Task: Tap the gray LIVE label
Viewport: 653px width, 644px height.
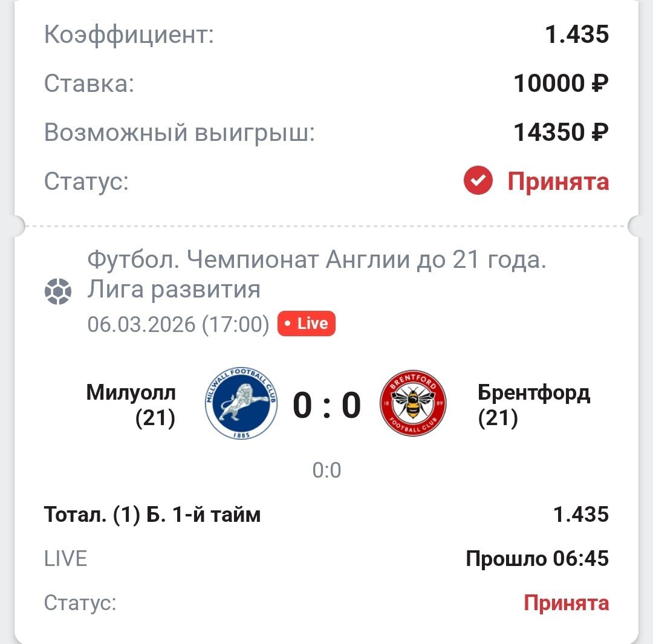Action: (x=66, y=559)
